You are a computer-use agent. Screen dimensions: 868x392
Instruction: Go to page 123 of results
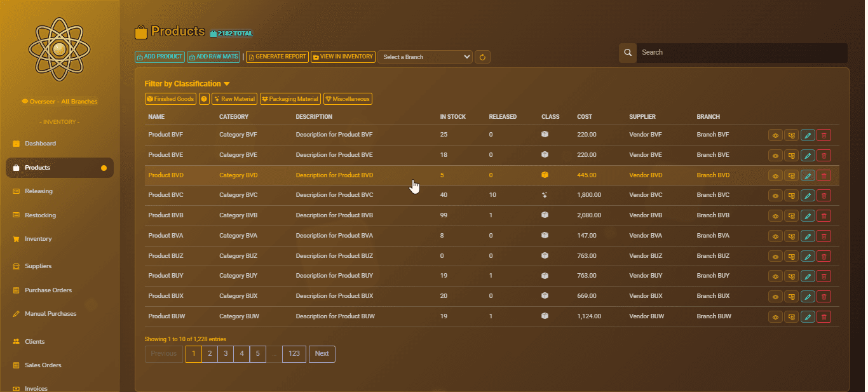(294, 354)
